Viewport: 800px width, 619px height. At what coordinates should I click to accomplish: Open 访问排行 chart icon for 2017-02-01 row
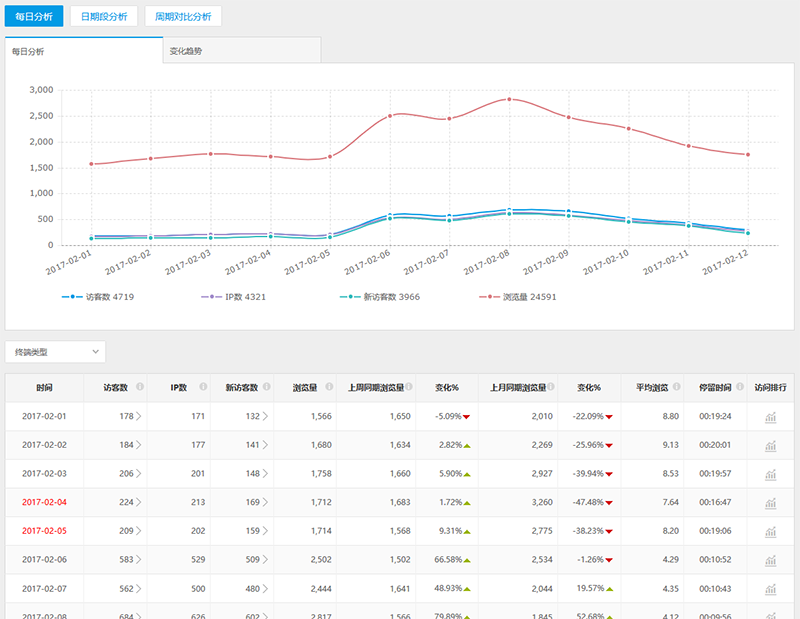[x=770, y=417]
